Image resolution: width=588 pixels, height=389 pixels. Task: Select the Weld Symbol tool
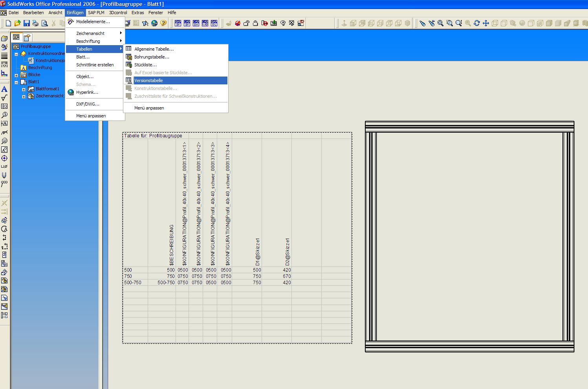pyautogui.click(x=4, y=132)
